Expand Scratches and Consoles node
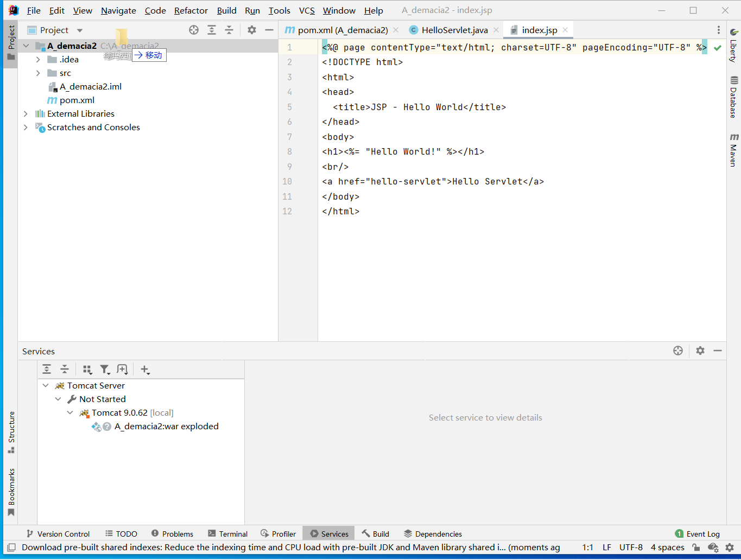The image size is (741, 560). click(x=26, y=128)
